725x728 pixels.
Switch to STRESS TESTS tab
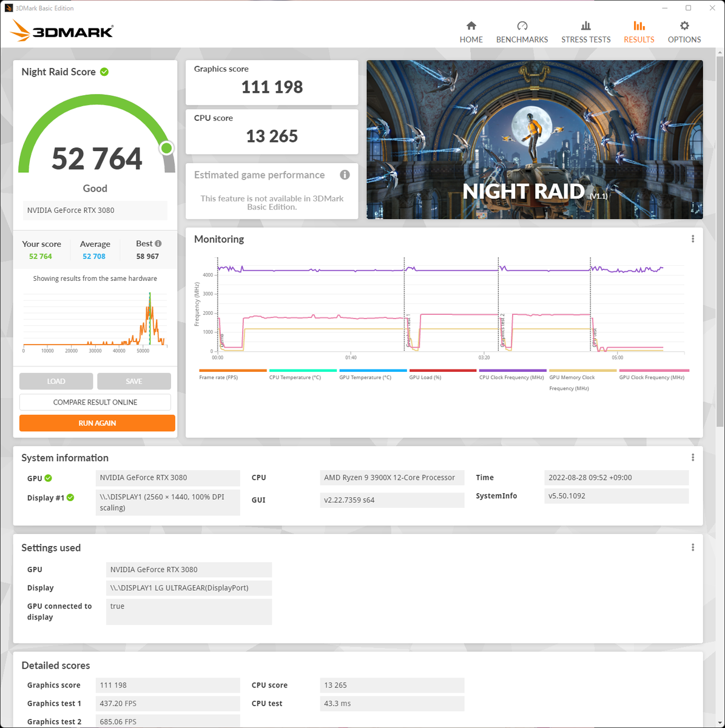click(x=585, y=33)
